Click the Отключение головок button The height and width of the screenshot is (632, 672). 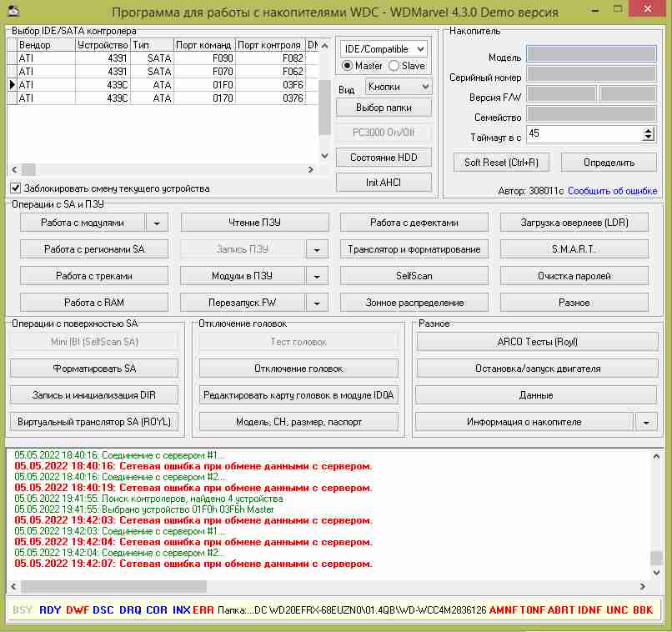pyautogui.click(x=298, y=369)
